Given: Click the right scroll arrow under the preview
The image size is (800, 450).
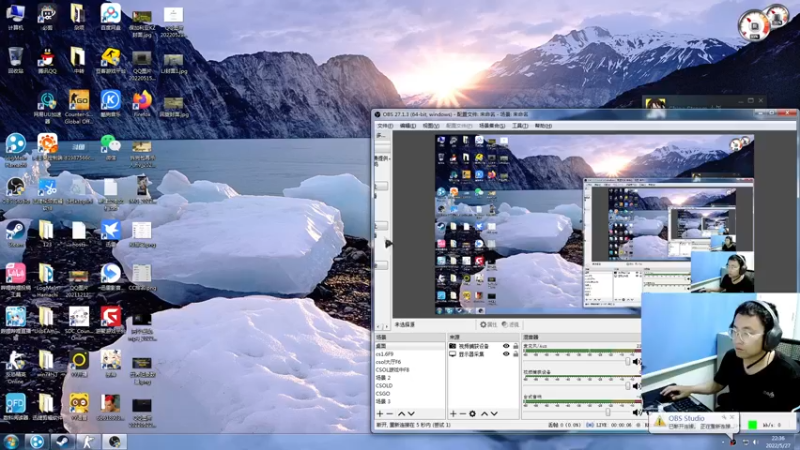Looking at the screenshot, I should click(386, 326).
